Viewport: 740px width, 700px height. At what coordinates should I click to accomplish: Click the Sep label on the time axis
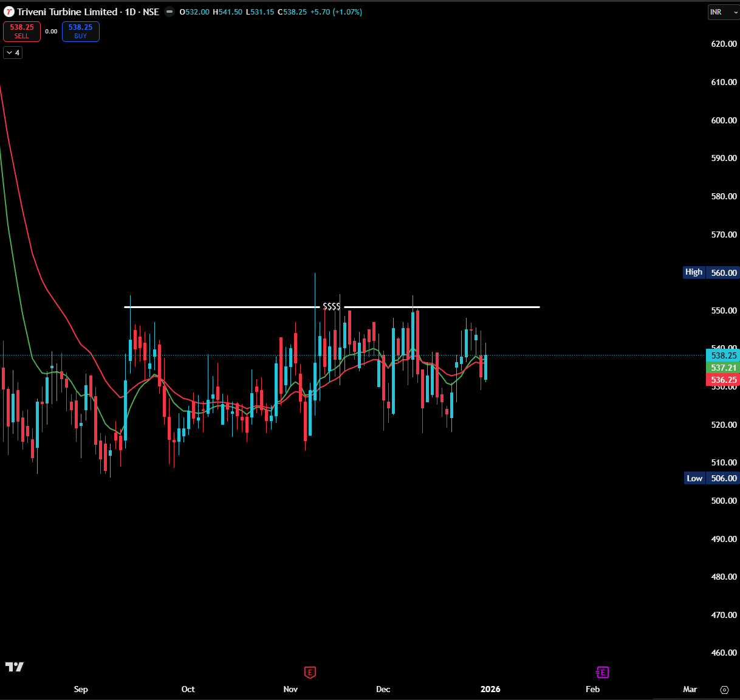(x=81, y=689)
